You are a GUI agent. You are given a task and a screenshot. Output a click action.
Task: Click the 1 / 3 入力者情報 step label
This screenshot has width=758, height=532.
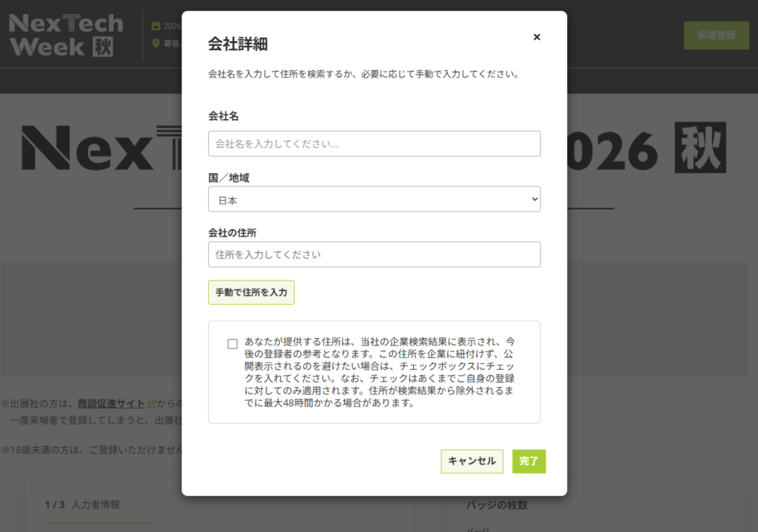click(x=82, y=505)
